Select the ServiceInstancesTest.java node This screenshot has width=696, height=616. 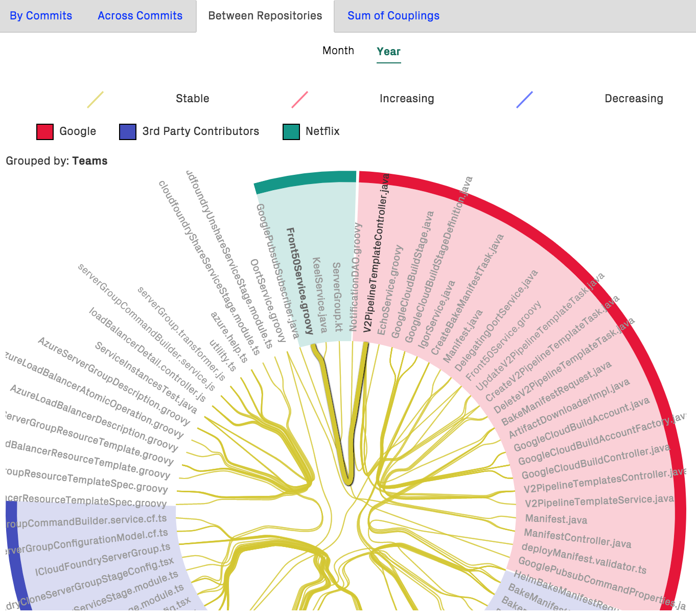pyautogui.click(x=146, y=378)
